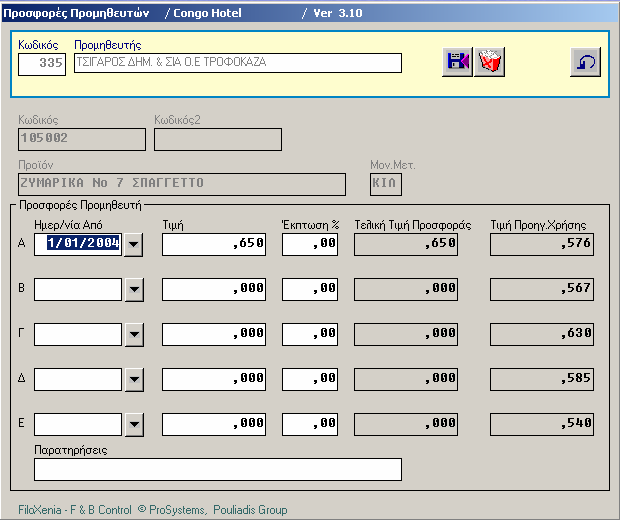Click previous year price ,540

point(542,425)
